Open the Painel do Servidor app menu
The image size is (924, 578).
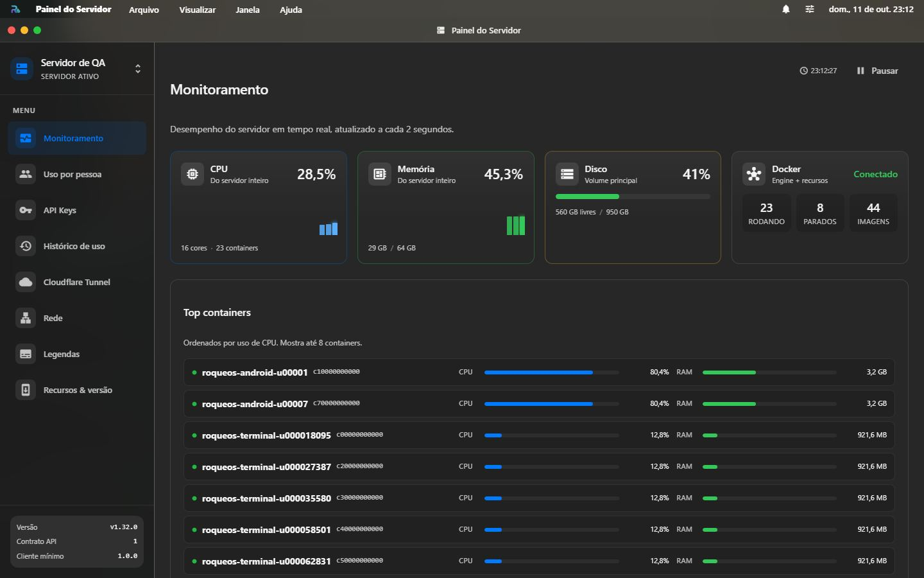73,10
